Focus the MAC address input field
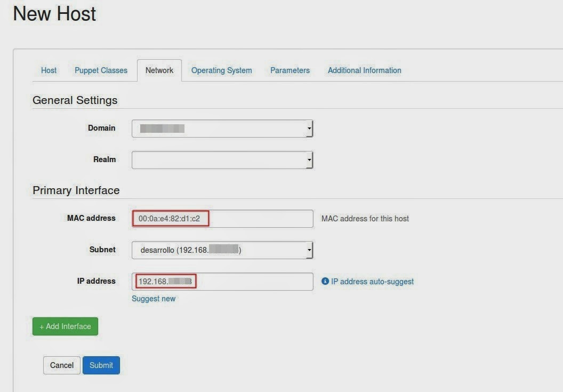563x392 pixels. click(256, 219)
